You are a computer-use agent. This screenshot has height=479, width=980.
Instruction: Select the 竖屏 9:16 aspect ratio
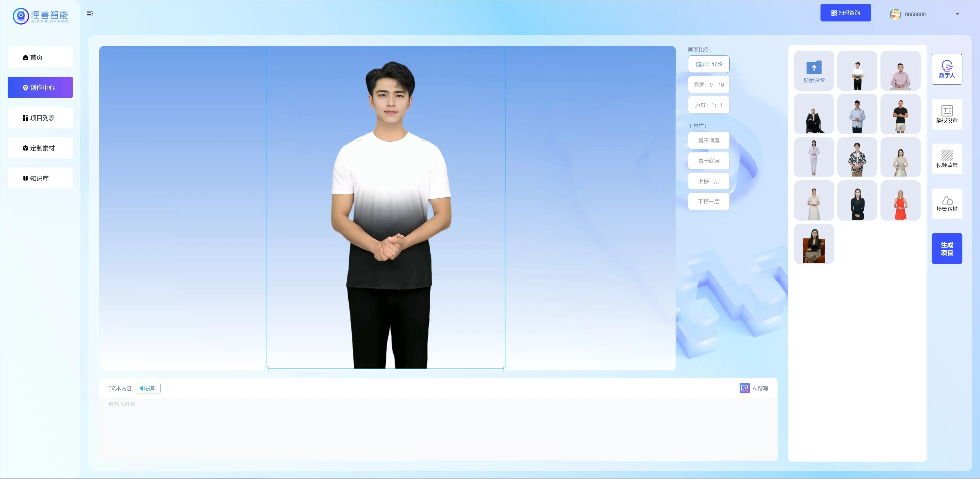pyautogui.click(x=708, y=85)
